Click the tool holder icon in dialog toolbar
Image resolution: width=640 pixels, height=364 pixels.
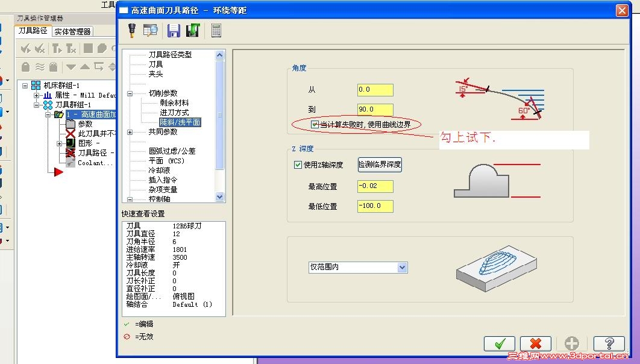click(x=132, y=31)
